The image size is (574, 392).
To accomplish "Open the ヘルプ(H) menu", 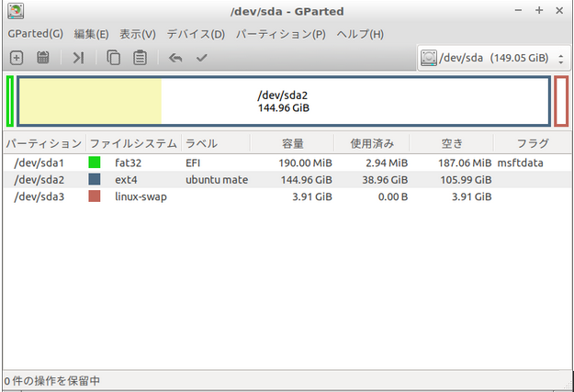I will coord(360,34).
